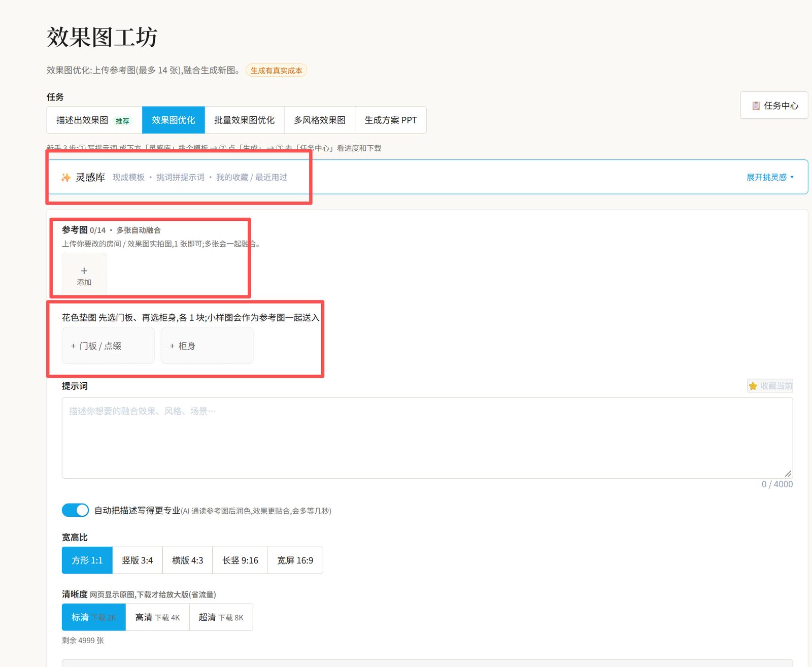812x667 pixels.
Task: Choose 横版 4:3 aspect ratio
Action: (188, 560)
